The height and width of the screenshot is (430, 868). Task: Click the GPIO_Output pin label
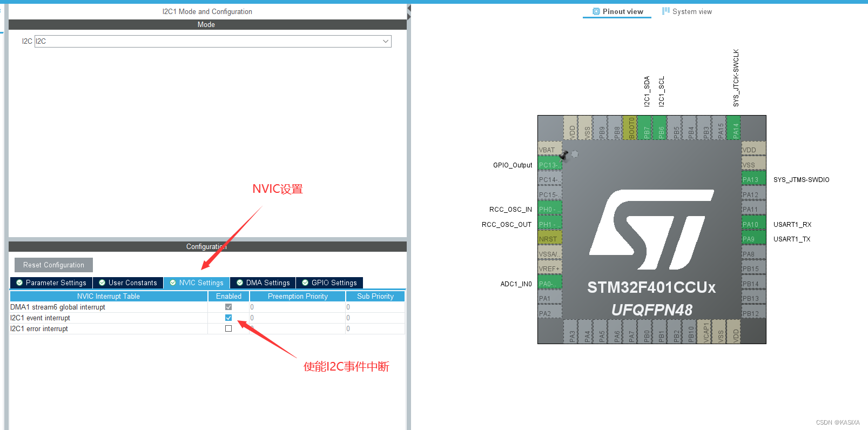(x=513, y=165)
